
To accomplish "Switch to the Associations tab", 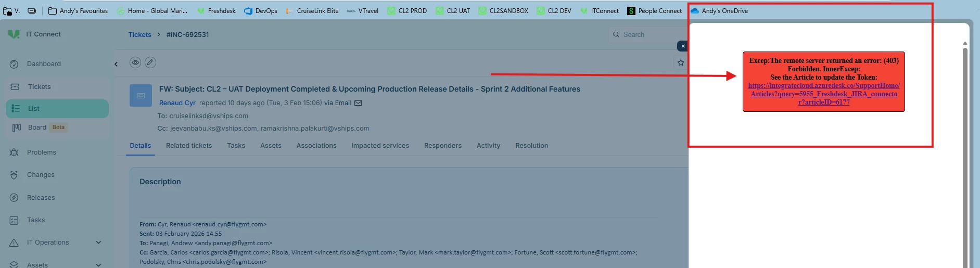I will pos(316,146).
